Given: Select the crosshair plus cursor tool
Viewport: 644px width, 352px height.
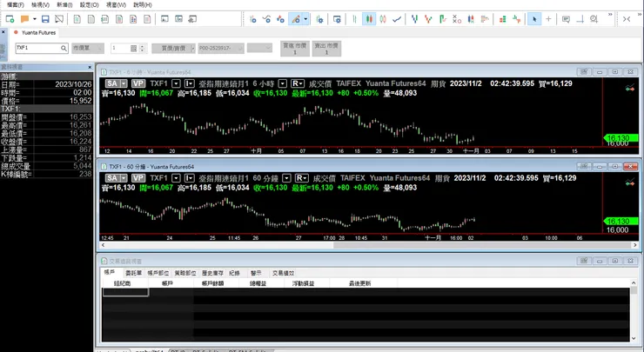Looking at the screenshot, I should tap(548, 19).
